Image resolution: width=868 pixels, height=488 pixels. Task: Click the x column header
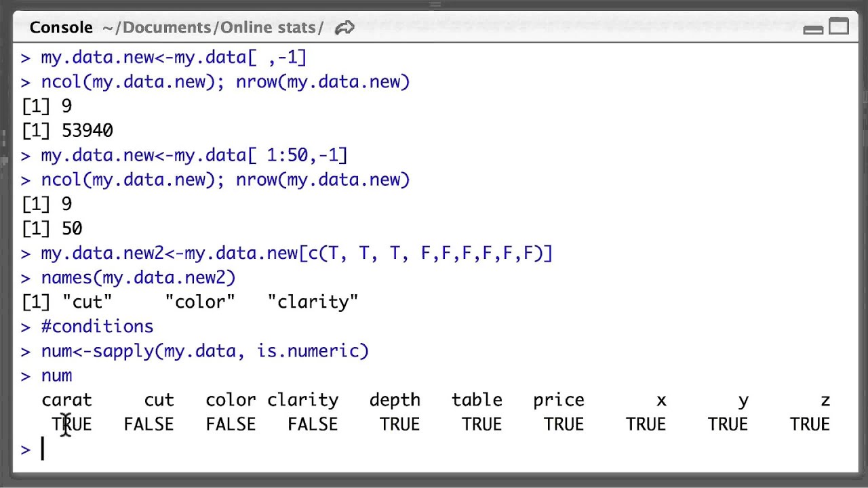pyautogui.click(x=661, y=401)
